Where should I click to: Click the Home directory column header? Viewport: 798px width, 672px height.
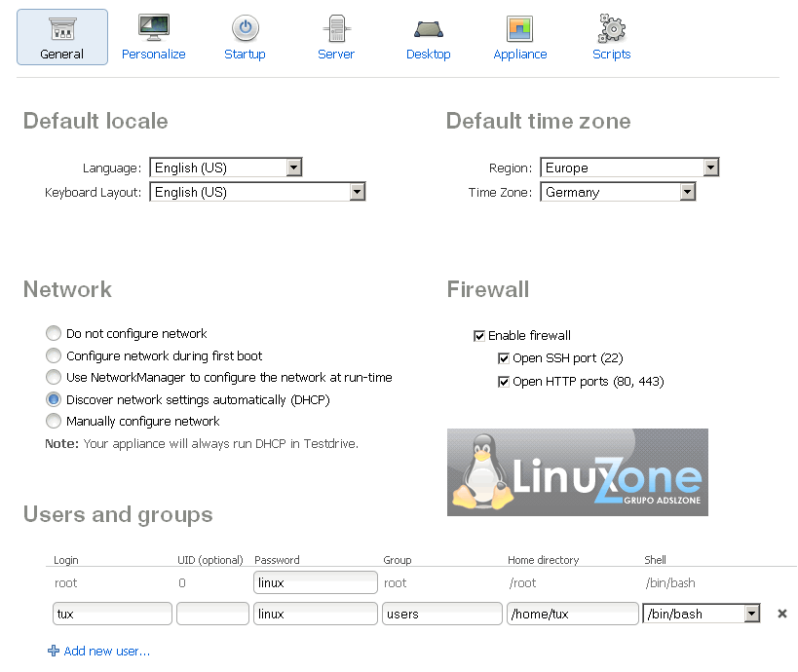click(544, 560)
